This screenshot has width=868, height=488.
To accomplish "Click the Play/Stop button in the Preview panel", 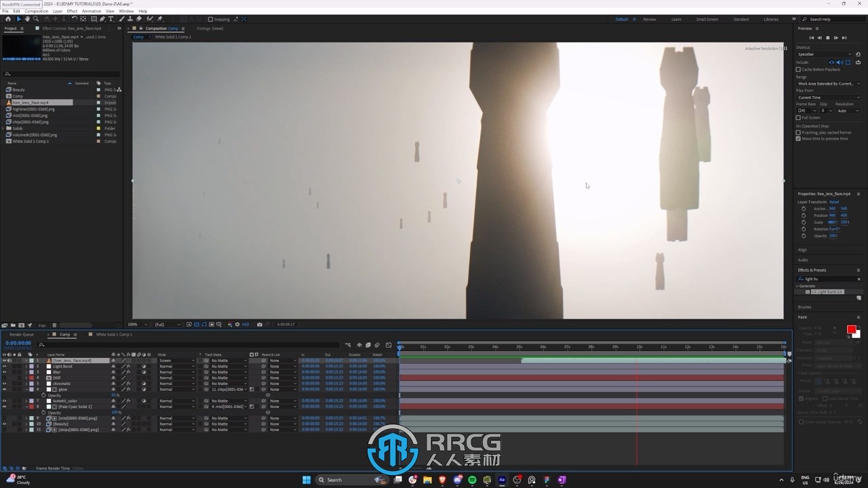I will [827, 38].
